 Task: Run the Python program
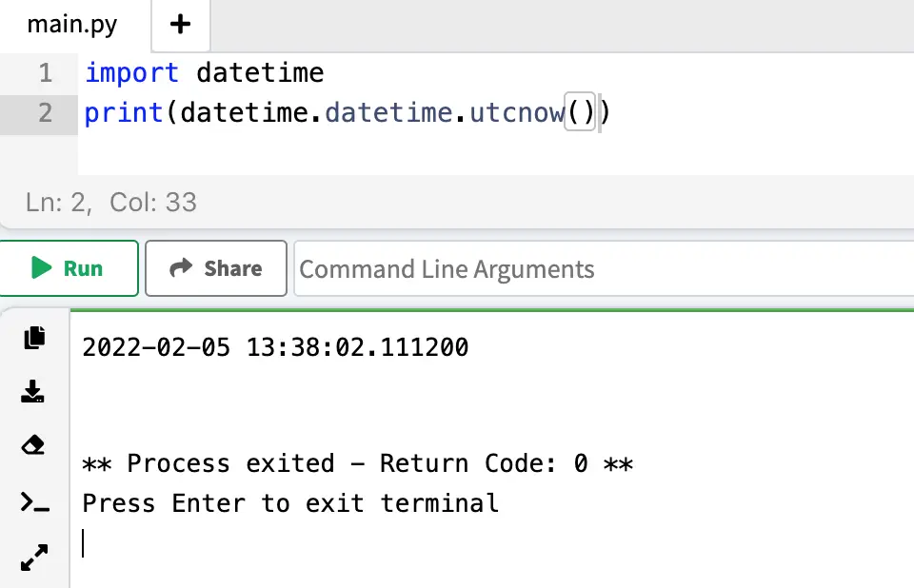[x=70, y=267]
